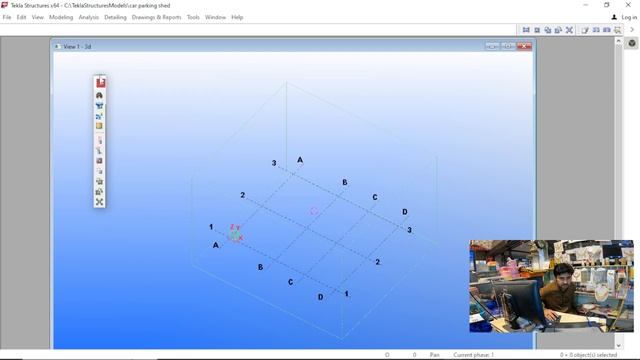Click the vertical scrollbar up arrow
The image size is (640, 360).
[x=618, y=41]
